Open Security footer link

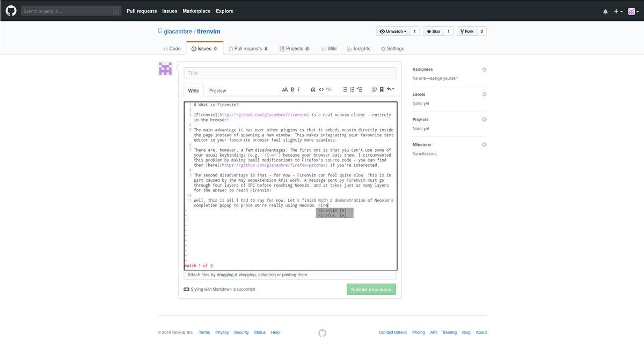coord(241,333)
